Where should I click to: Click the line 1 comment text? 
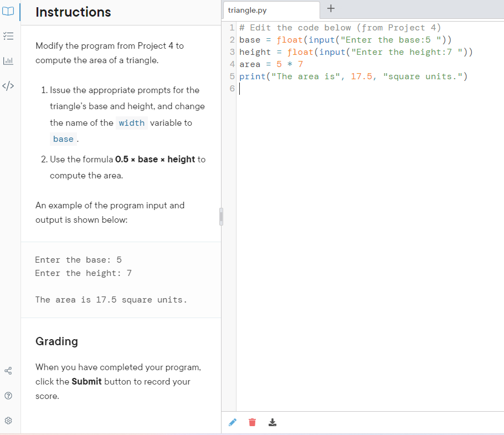pyautogui.click(x=340, y=28)
